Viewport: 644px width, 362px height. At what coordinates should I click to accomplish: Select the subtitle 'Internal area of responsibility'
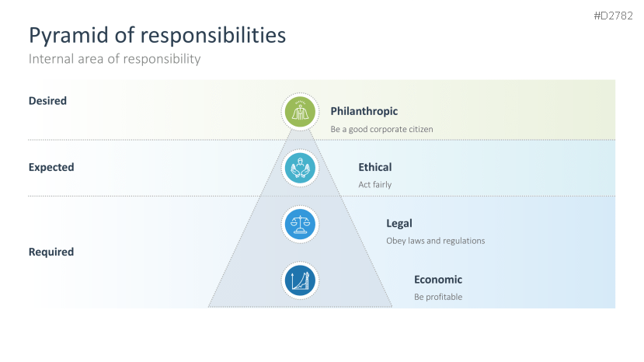(114, 59)
